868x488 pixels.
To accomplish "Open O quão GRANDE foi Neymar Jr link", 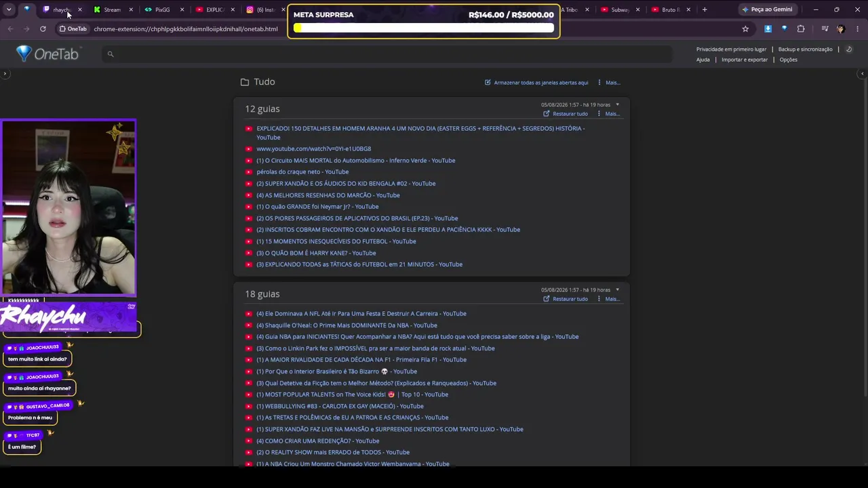I will click(x=317, y=207).
